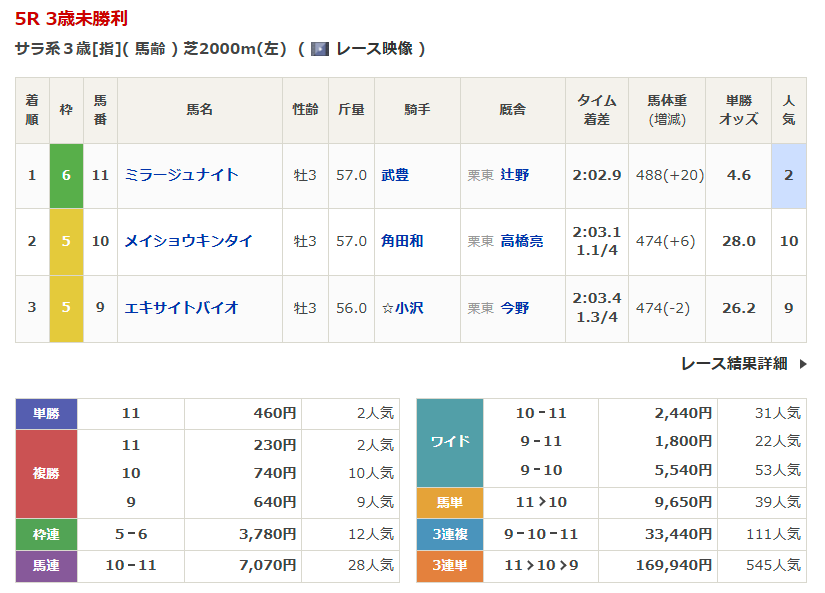Viewport: 825px width, 593px height.
Task: Open the レース結果詳細 text link
Action: point(733,364)
